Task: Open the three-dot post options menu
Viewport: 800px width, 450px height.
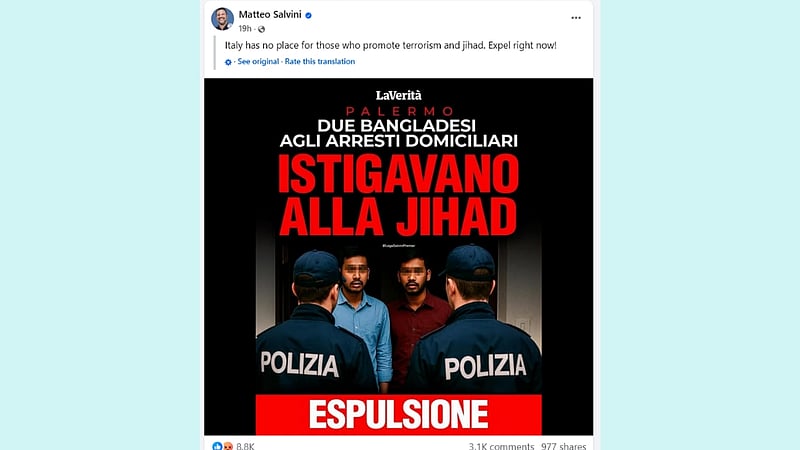Action: coord(576,18)
